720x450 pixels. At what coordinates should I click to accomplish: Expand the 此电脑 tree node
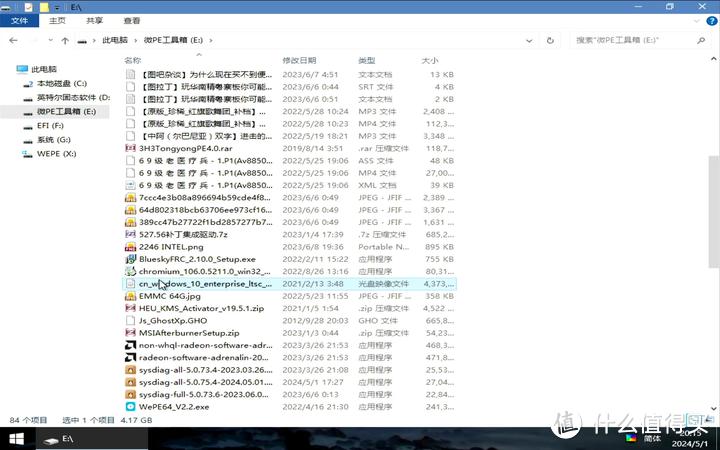click(x=9, y=69)
